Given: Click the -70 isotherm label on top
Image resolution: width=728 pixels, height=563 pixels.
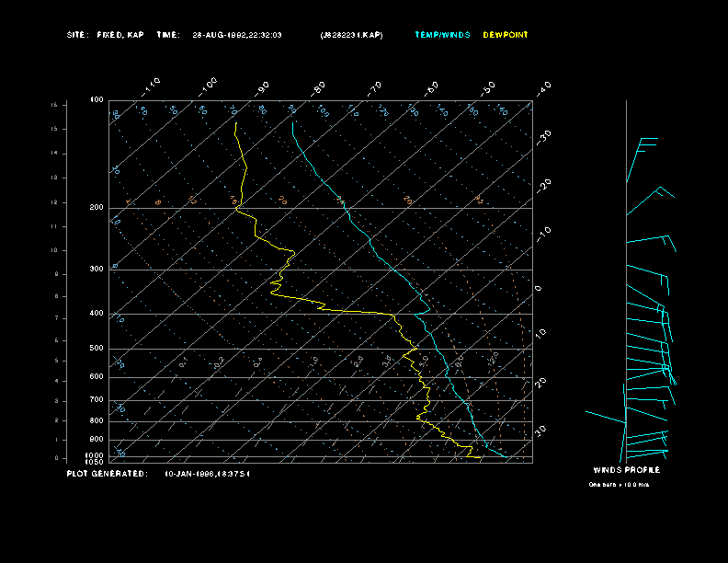Looking at the screenshot, I should click(x=374, y=88).
